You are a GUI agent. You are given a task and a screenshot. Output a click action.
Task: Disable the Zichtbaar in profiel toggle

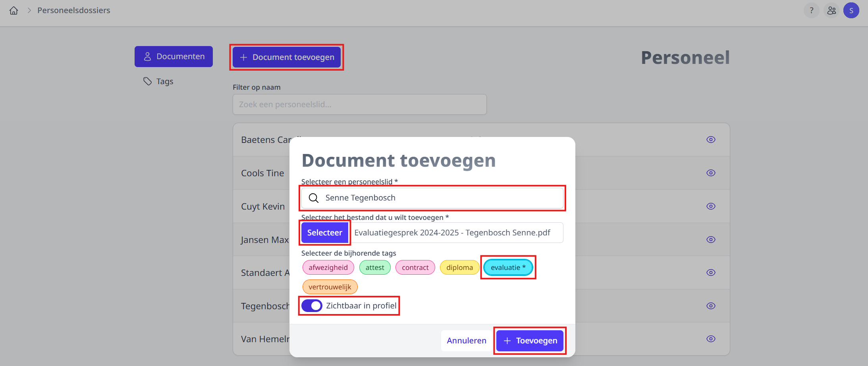point(312,306)
